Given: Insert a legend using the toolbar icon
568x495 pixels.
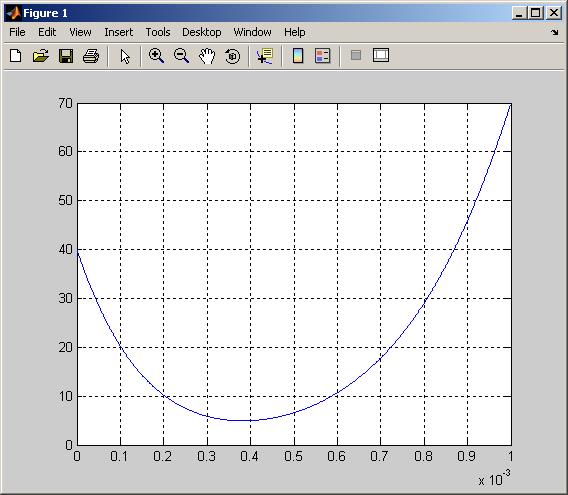Looking at the screenshot, I should pos(322,56).
